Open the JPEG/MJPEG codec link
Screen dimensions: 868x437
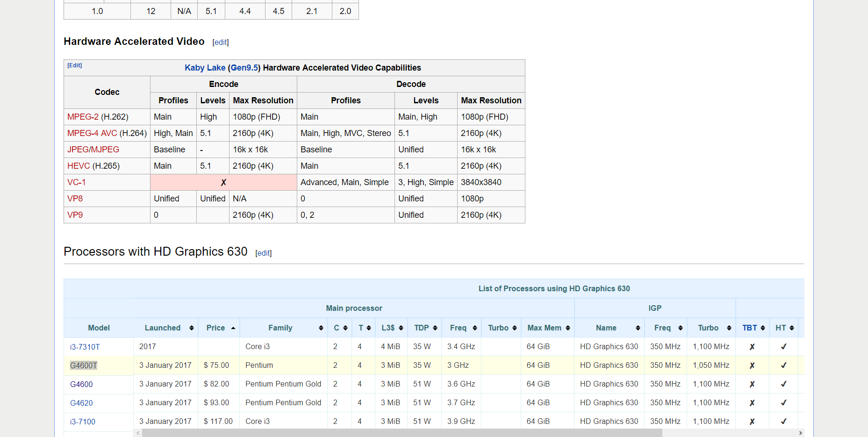[93, 150]
